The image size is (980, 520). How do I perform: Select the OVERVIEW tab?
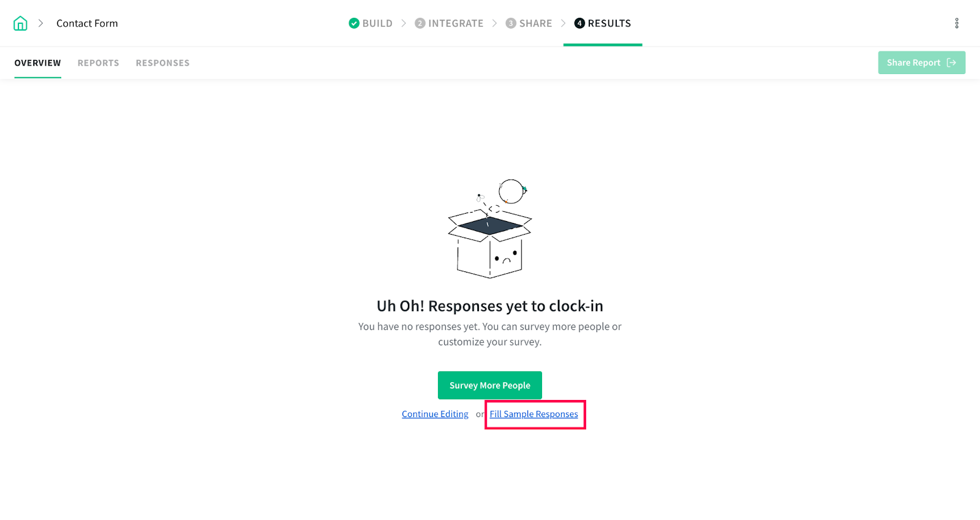pos(38,63)
